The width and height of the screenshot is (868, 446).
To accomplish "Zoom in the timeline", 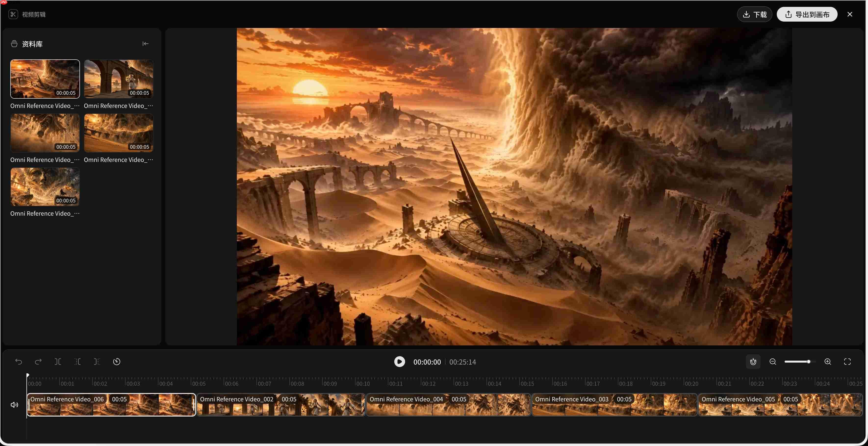I will click(828, 362).
